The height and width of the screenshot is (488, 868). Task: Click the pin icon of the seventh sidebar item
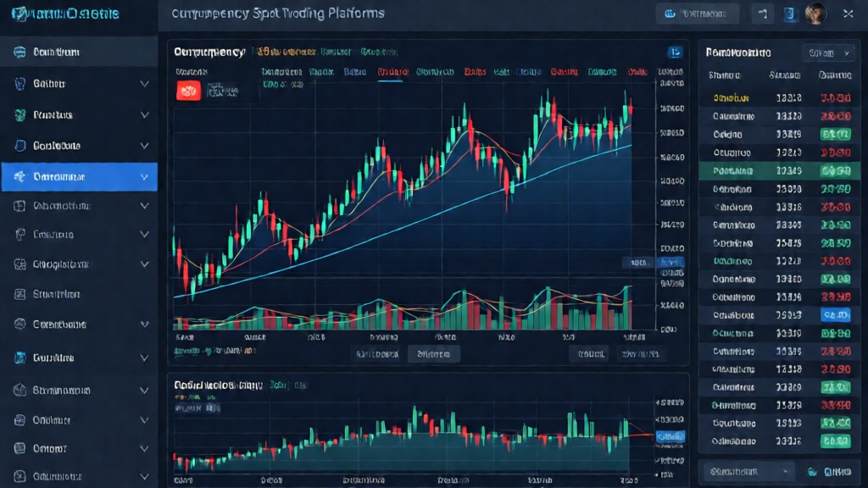click(x=20, y=235)
